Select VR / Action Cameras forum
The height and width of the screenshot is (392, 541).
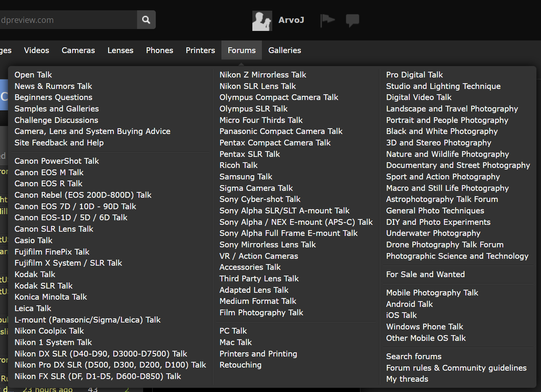[259, 256]
